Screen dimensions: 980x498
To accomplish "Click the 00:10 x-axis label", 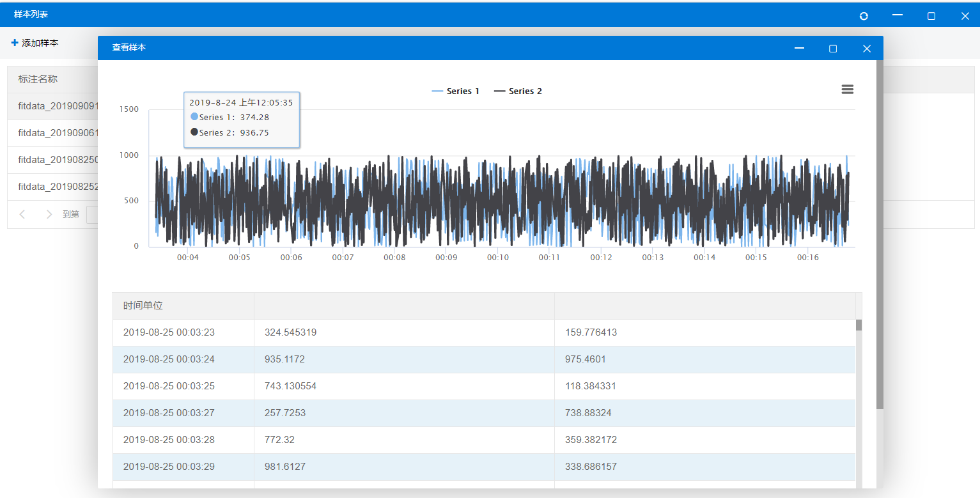I will coord(498,258).
